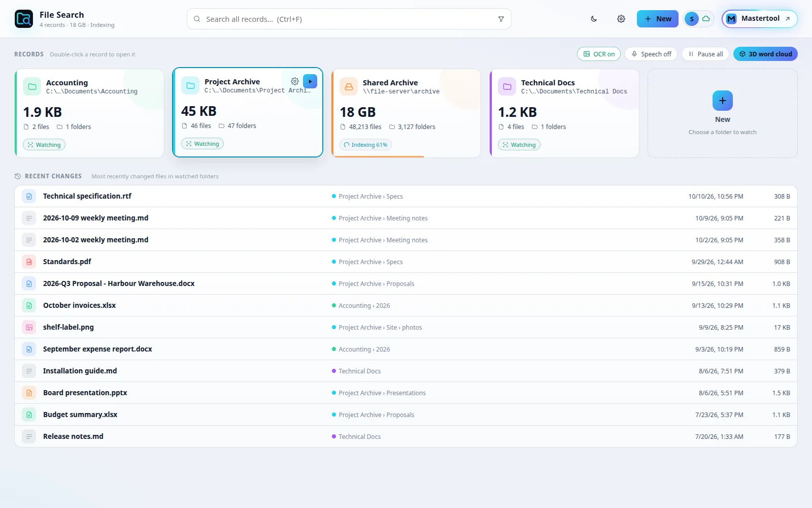Open settings gear in top bar
The image size is (812, 508).
tap(621, 19)
